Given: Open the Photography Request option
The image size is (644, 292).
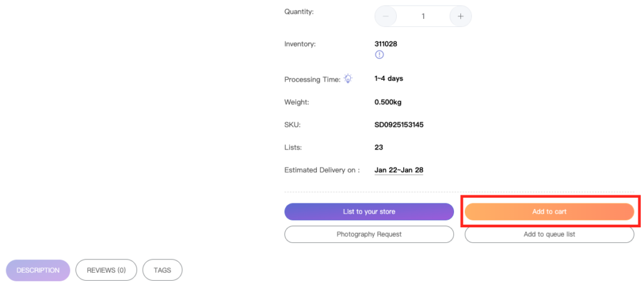Looking at the screenshot, I should click(369, 234).
